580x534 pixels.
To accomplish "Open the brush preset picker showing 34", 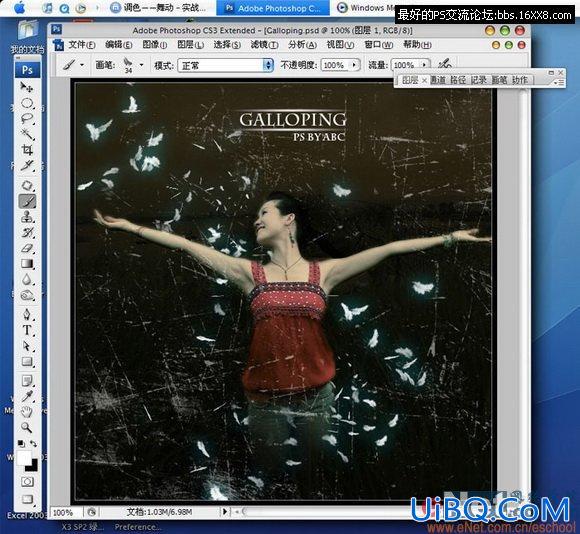I will 128,65.
